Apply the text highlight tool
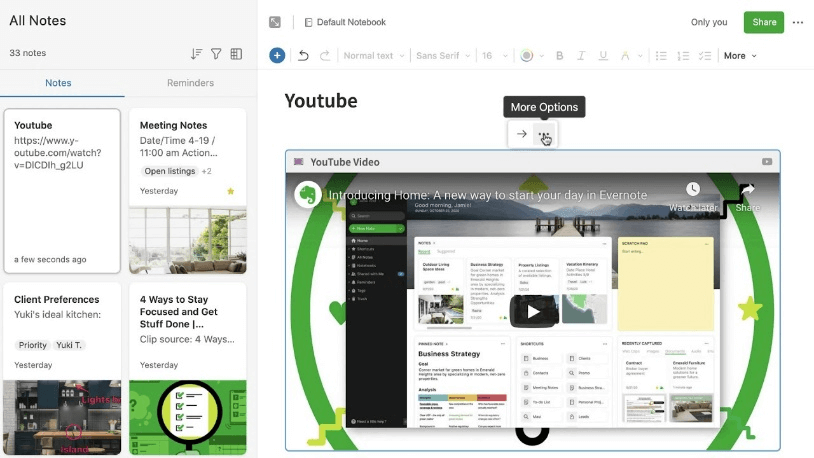 click(625, 56)
